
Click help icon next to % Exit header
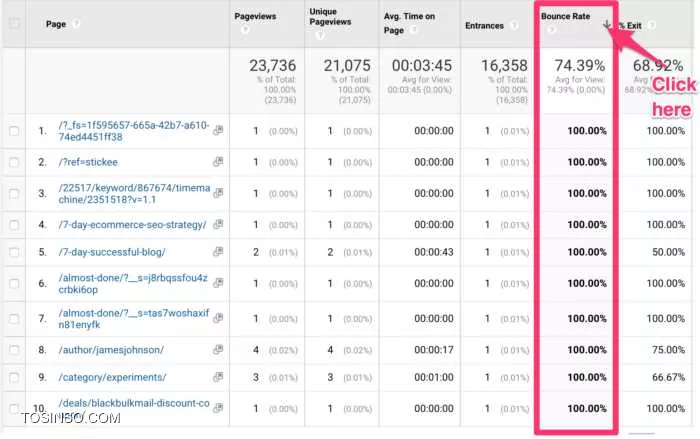click(652, 25)
